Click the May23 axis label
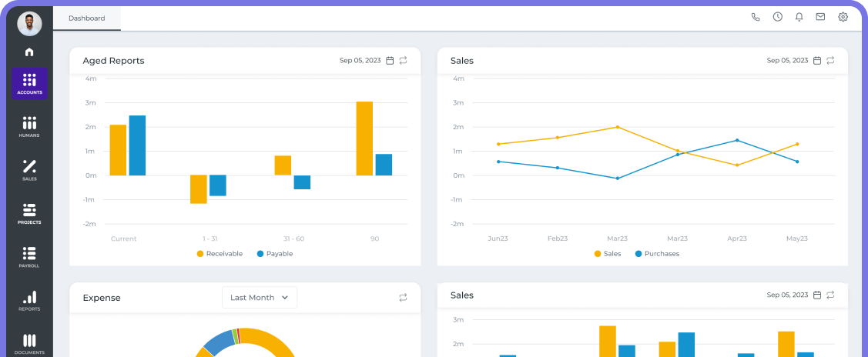This screenshot has width=868, height=357. coord(796,239)
